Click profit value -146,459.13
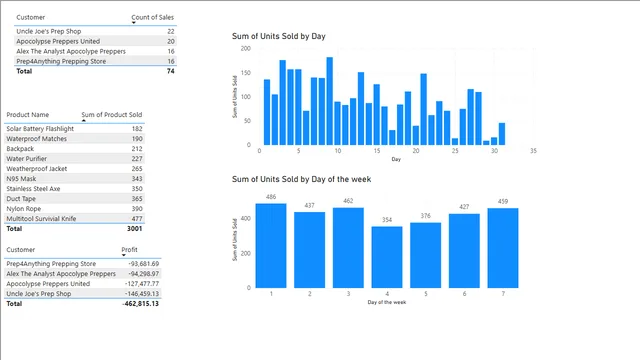 (142, 293)
